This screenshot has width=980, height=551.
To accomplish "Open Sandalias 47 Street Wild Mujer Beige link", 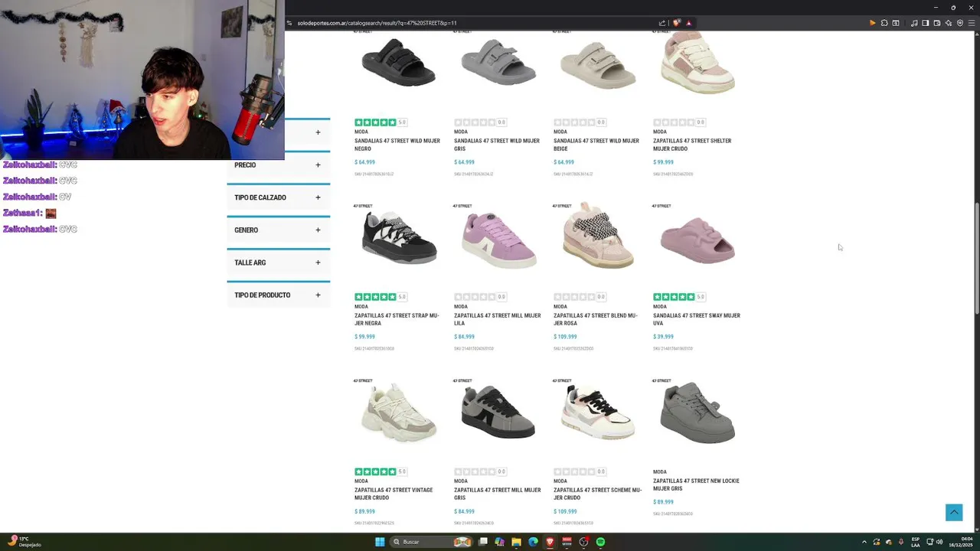I will (596, 145).
